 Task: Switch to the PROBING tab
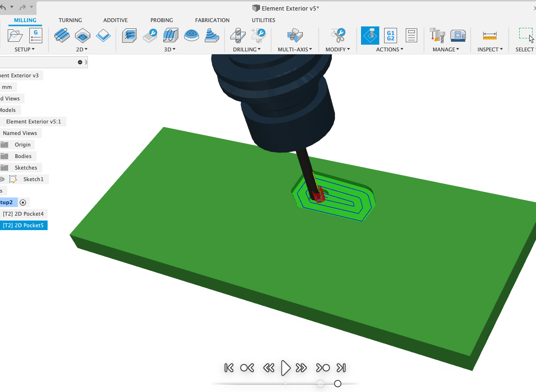162,20
